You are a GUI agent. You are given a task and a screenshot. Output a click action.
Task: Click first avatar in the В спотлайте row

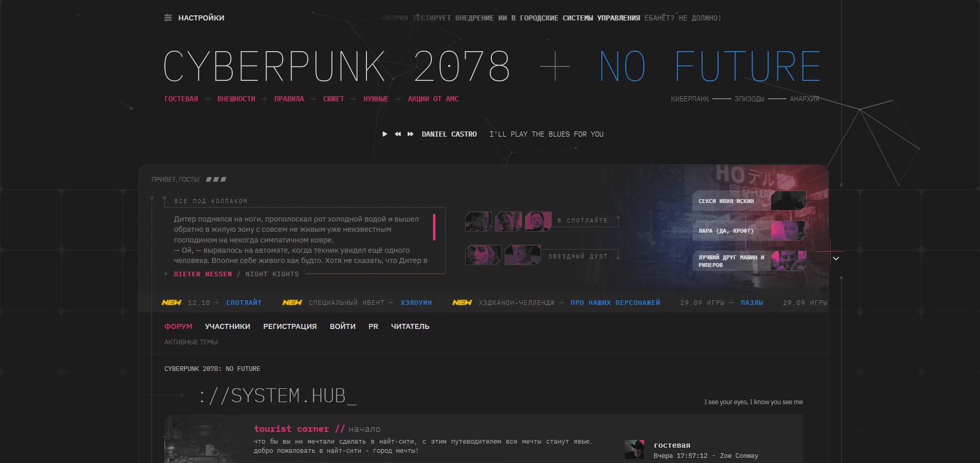pyautogui.click(x=478, y=222)
